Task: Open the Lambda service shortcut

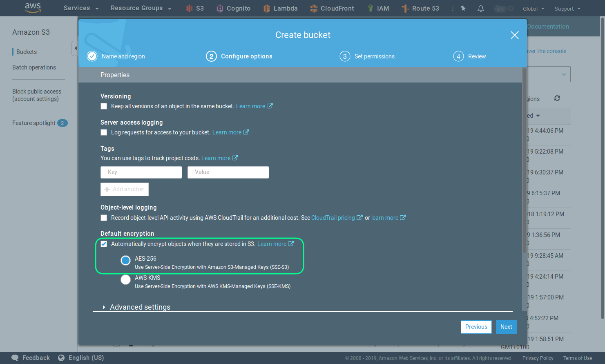Action: click(x=280, y=8)
